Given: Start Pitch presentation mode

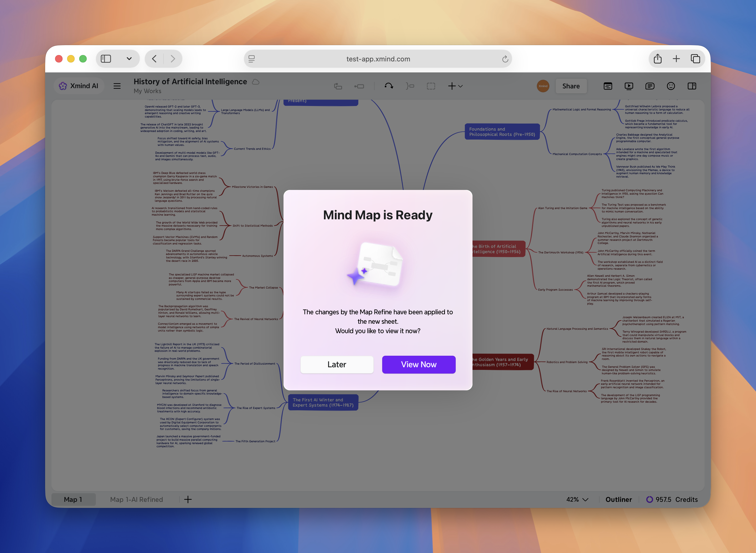Looking at the screenshot, I should pyautogui.click(x=629, y=86).
